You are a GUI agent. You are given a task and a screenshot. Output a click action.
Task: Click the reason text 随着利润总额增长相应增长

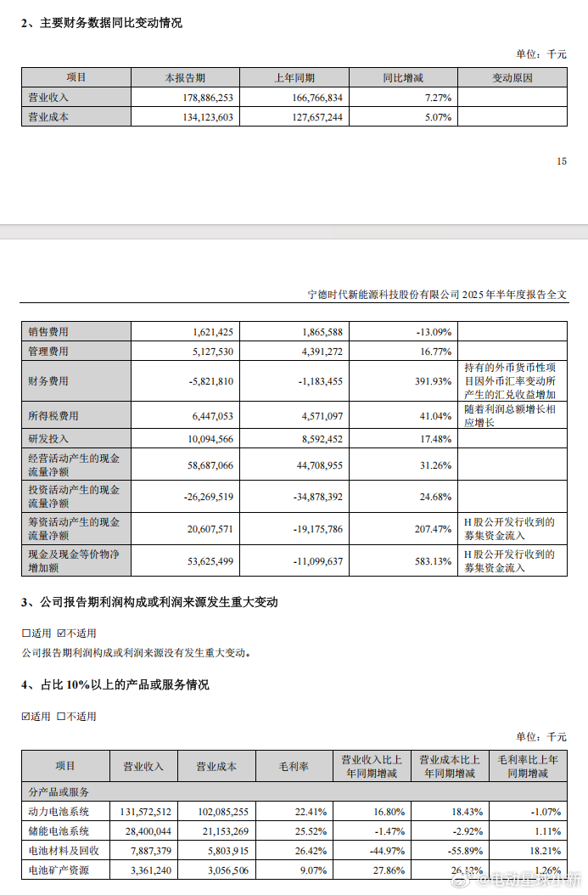pos(510,415)
